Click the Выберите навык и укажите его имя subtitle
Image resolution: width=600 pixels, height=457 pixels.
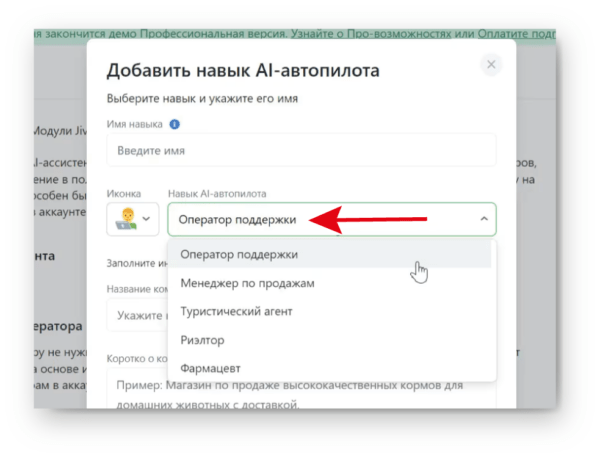(202, 99)
